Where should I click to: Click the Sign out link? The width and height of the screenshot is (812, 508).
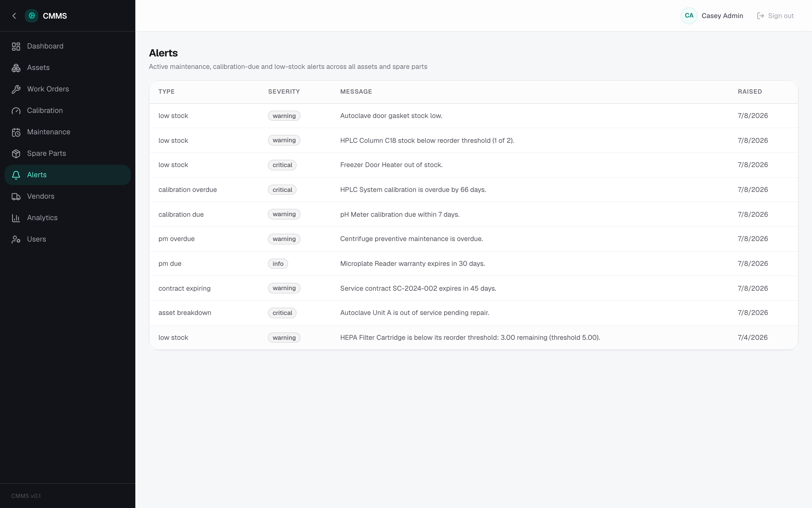(775, 16)
